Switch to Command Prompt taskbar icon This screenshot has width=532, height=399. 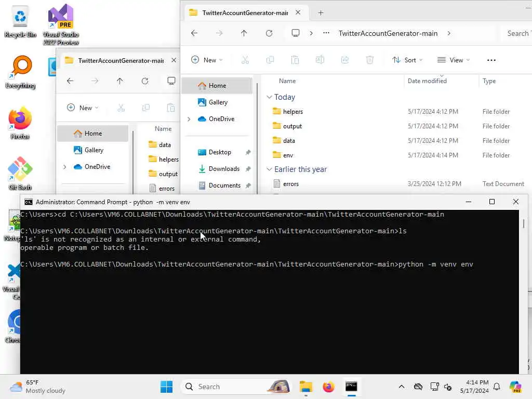[351, 387]
